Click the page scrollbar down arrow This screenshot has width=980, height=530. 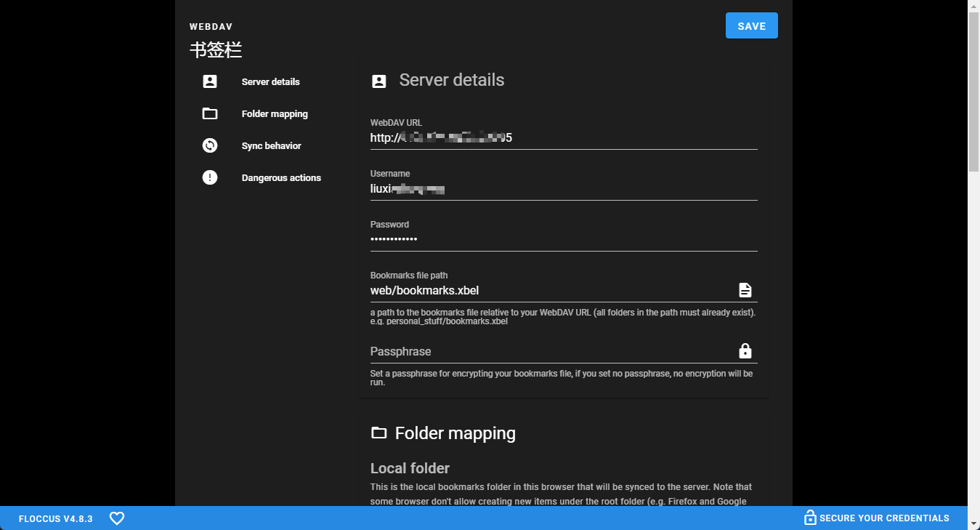point(973,523)
